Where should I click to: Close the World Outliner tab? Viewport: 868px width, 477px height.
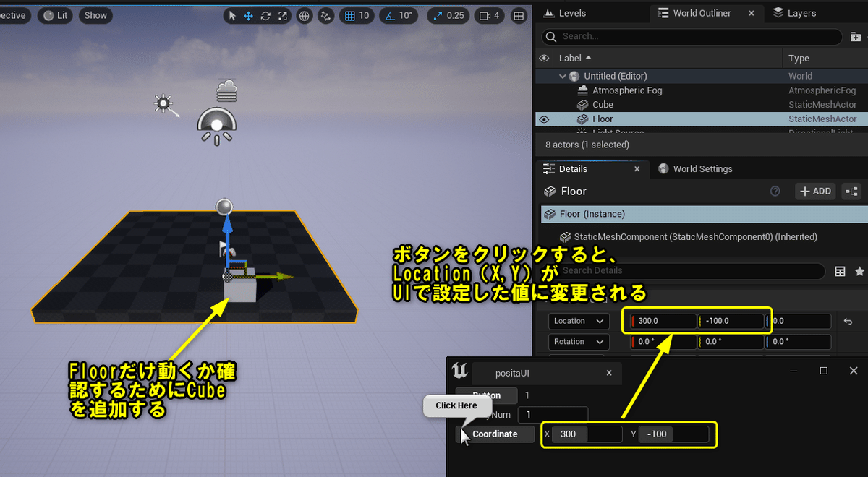(752, 13)
